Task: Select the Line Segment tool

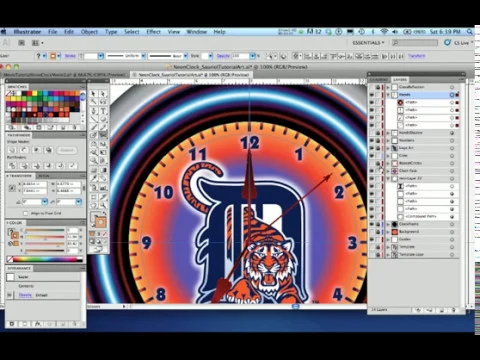Action: (94, 119)
